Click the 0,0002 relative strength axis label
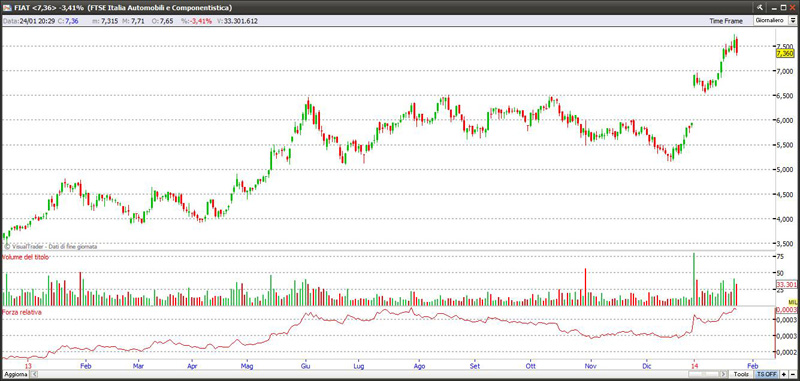Screen dimensions: 800x381 (786, 352)
